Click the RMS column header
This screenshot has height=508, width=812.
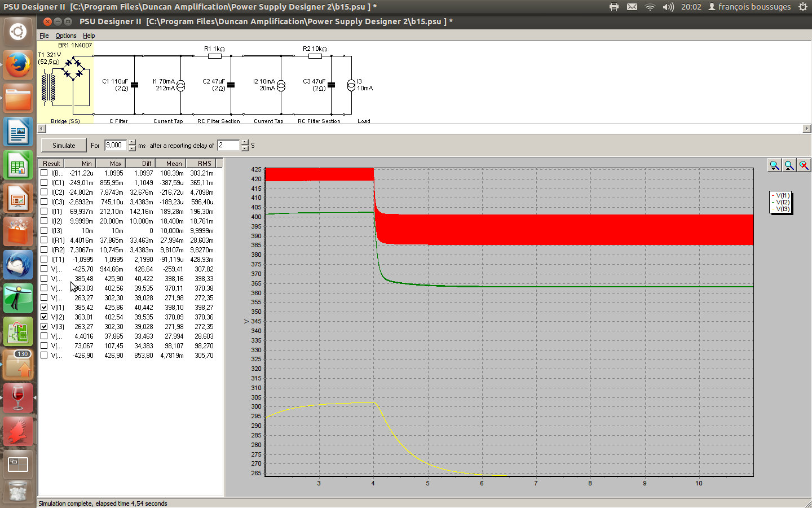click(204, 164)
